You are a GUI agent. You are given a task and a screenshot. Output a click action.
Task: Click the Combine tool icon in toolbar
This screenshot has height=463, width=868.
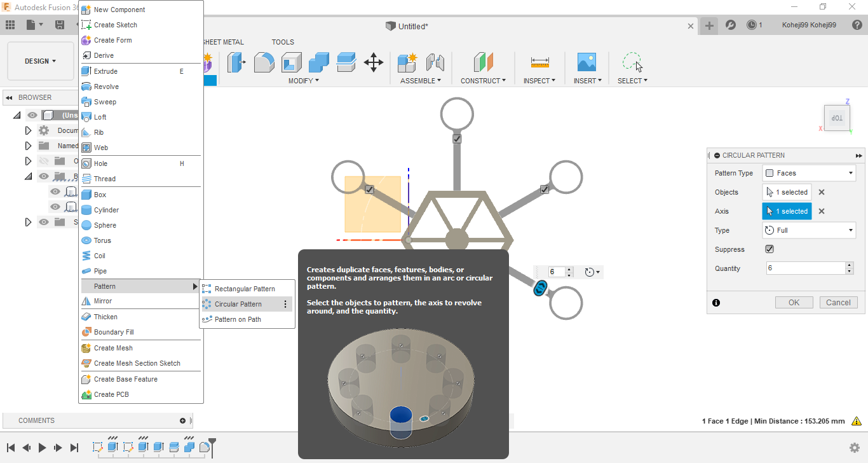[x=319, y=62]
